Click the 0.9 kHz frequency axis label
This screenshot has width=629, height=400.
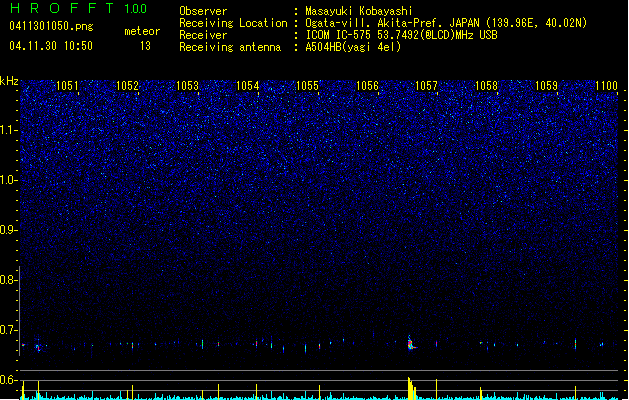click(8, 230)
